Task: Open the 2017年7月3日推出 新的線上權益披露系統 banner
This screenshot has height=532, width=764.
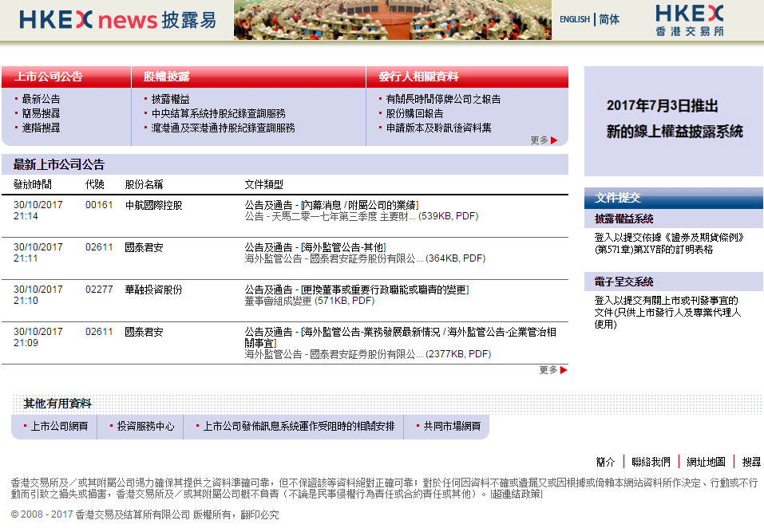Action: (674, 120)
